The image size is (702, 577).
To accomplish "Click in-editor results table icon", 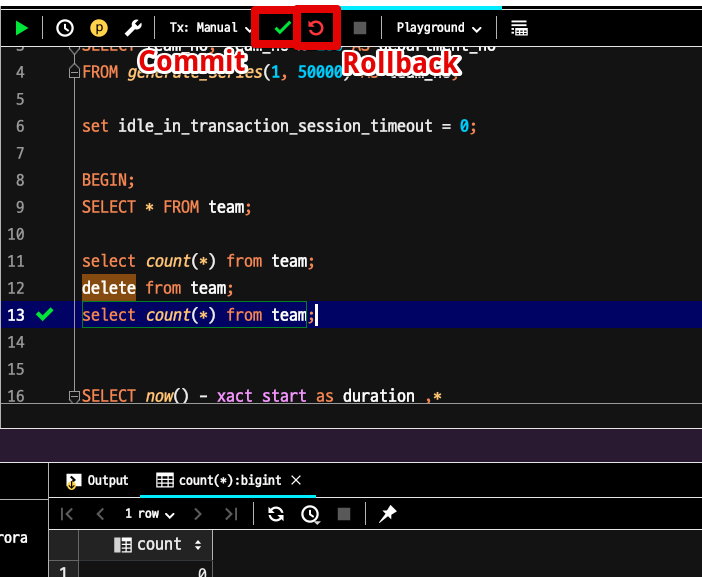I will click(x=519, y=28).
